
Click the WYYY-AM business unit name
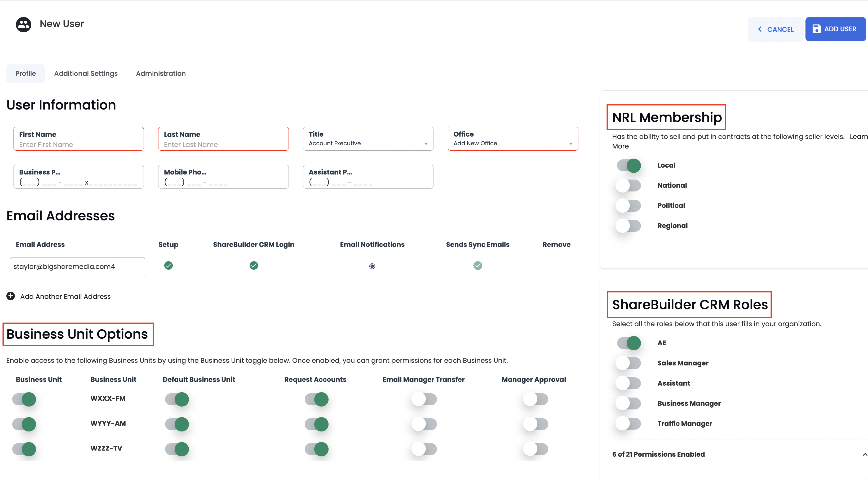click(108, 423)
